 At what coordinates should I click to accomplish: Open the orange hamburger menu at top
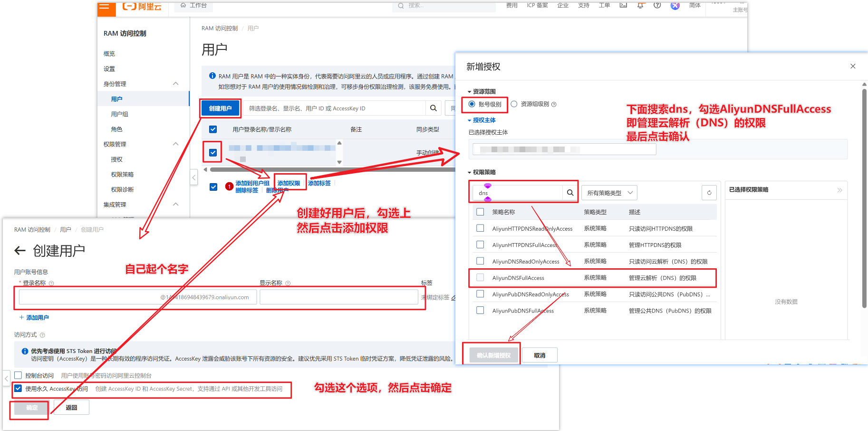(104, 7)
